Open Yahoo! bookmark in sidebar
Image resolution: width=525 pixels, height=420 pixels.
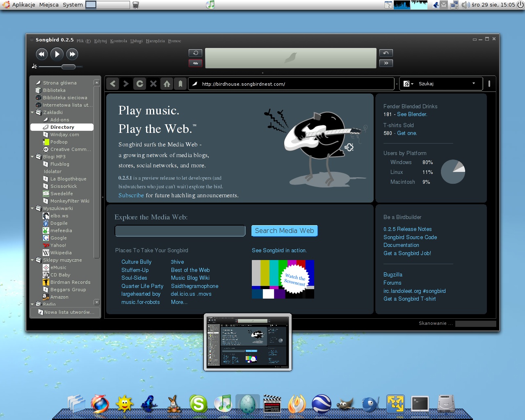click(62, 245)
